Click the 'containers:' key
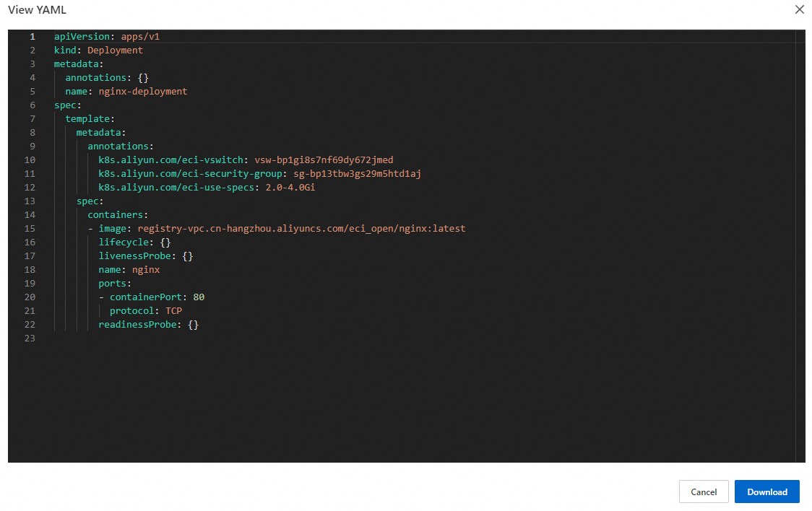The height and width of the screenshot is (511, 812). click(118, 214)
